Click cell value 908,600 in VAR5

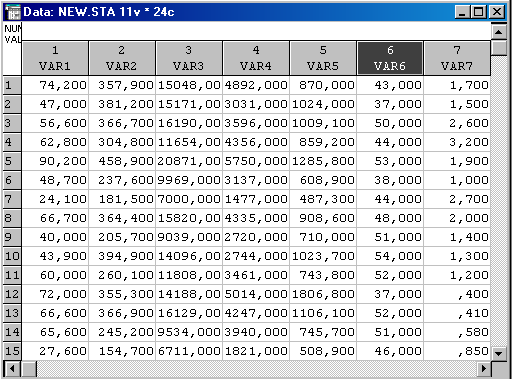pyautogui.click(x=323, y=218)
